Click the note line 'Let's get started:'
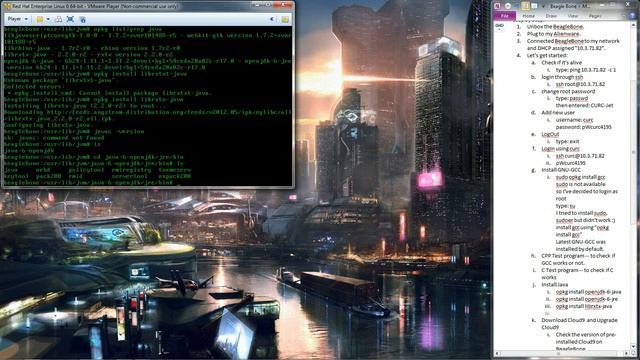This screenshot has height=360, width=640. [x=547, y=56]
